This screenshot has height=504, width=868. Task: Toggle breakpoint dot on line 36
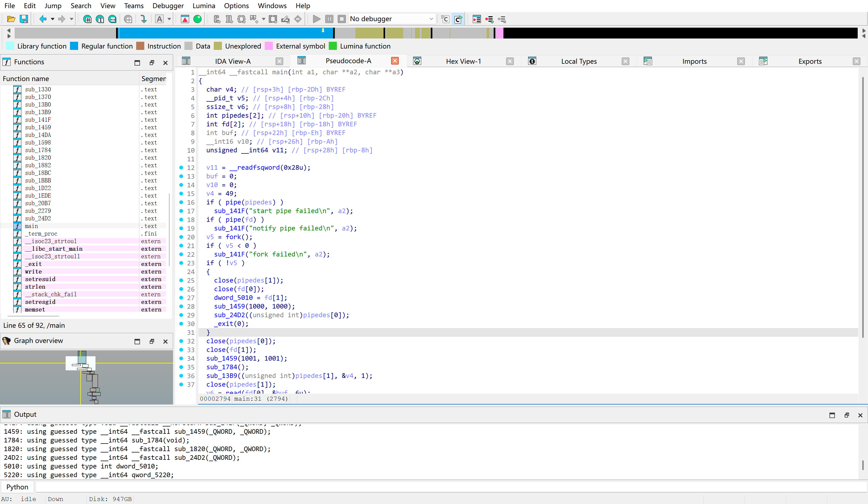click(181, 375)
